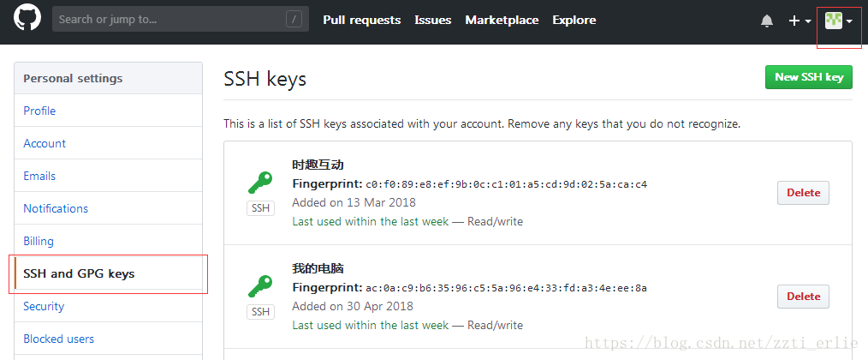868x360 pixels.
Task: Go to Account settings in sidebar
Action: click(45, 143)
